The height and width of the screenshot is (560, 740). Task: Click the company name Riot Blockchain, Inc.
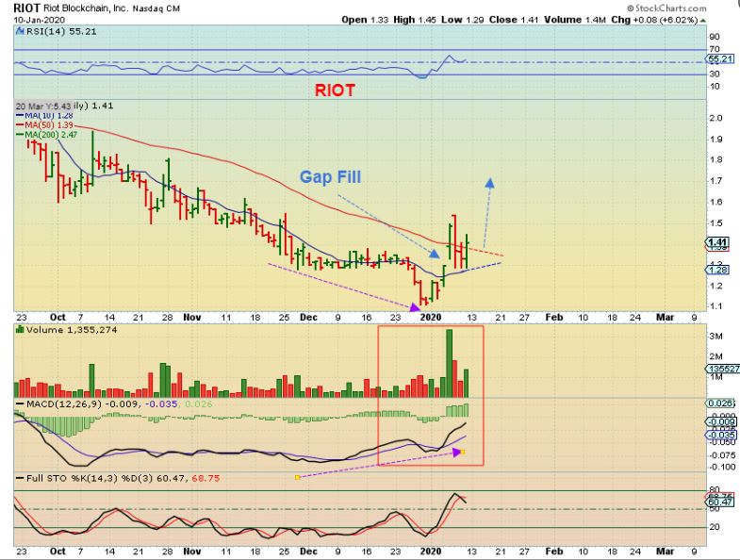click(x=86, y=8)
